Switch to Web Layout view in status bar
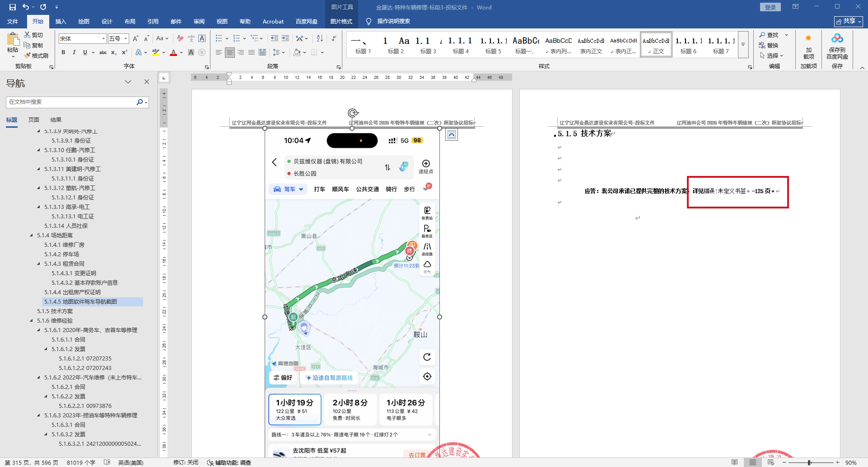The image size is (868, 467). pyautogui.click(x=771, y=462)
